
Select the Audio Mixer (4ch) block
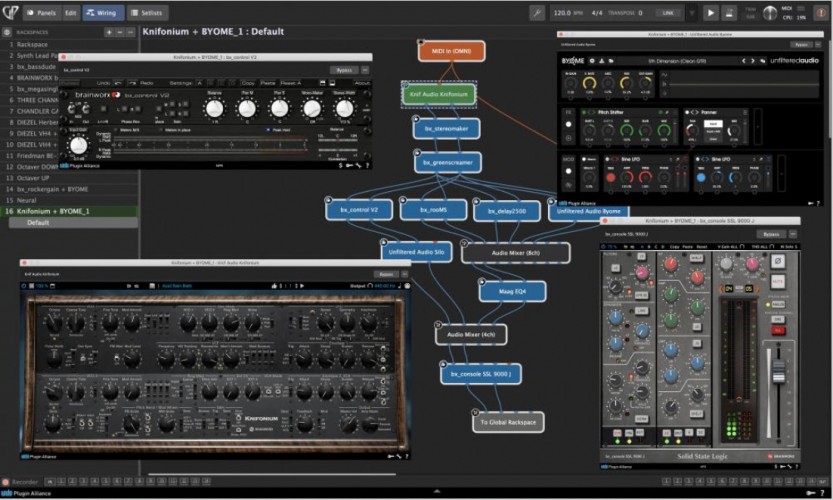[471, 334]
